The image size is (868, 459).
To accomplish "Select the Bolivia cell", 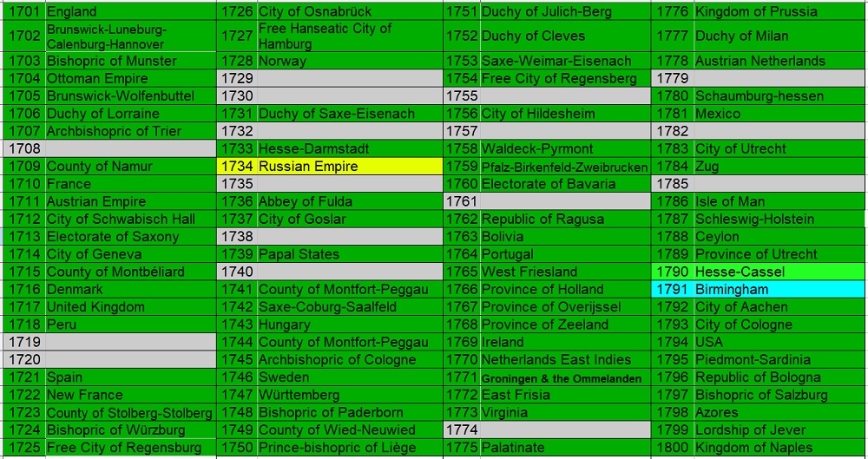I will (x=565, y=236).
